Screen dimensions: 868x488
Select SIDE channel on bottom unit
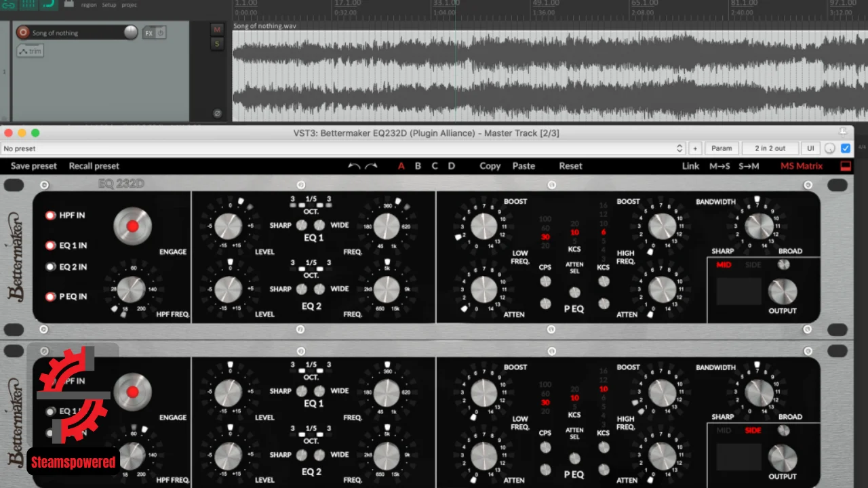click(753, 430)
